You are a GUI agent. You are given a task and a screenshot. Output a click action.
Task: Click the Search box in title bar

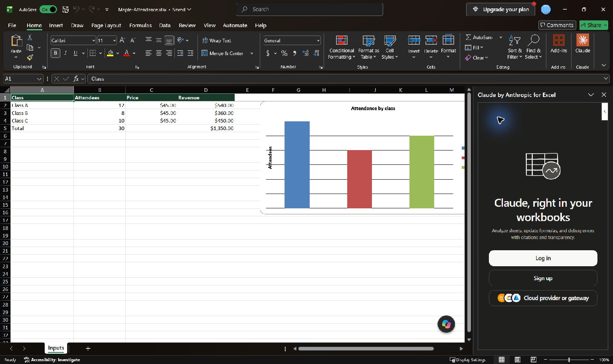pyautogui.click(x=310, y=9)
